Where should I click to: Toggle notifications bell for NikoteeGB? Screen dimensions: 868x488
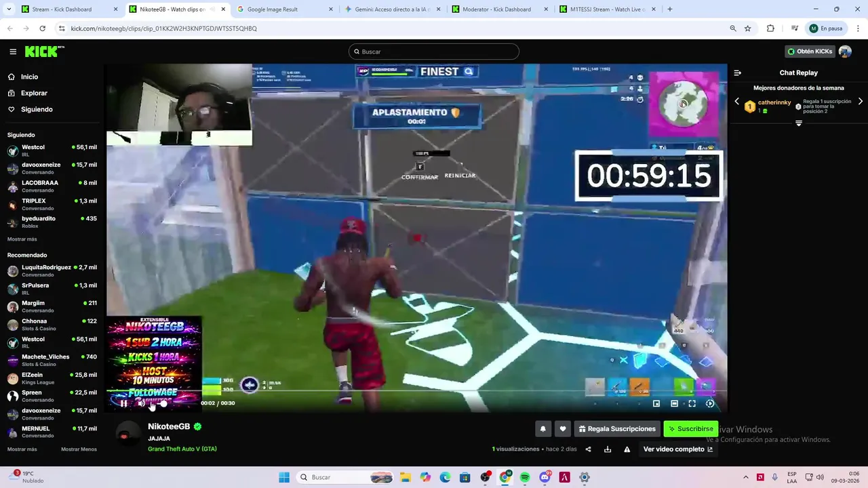pos(542,429)
